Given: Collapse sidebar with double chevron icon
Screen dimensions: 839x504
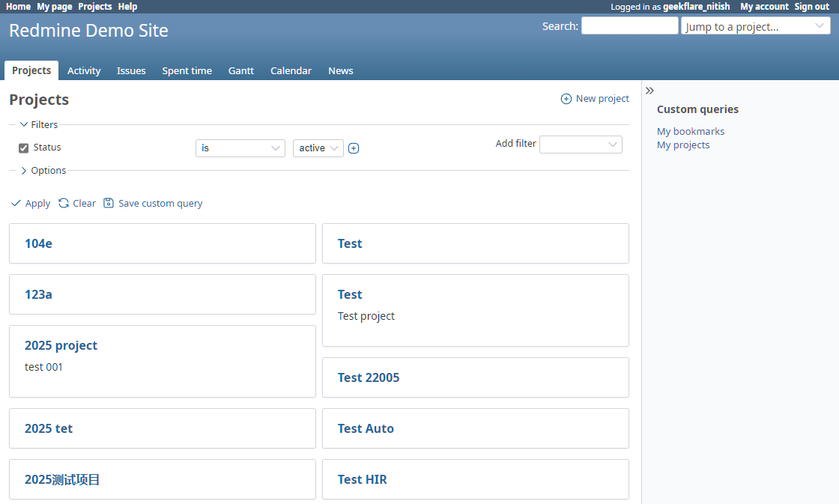Looking at the screenshot, I should [x=649, y=91].
